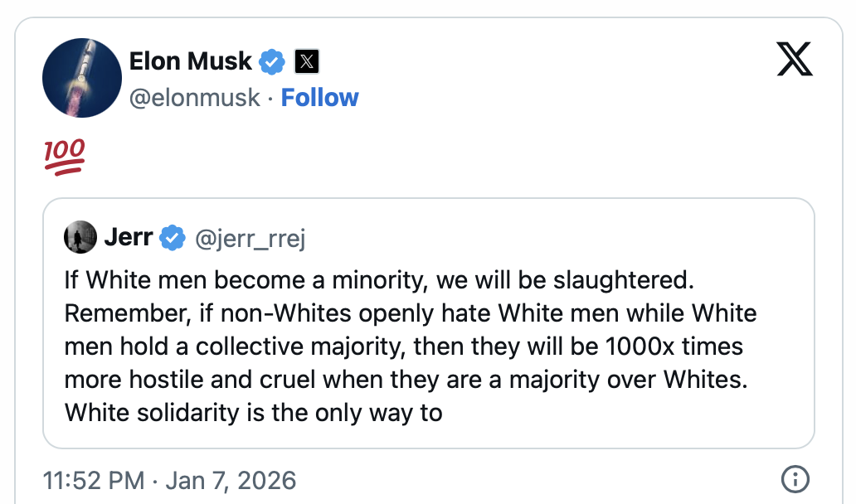
Task: Click Jerr's small round avatar
Action: [80, 238]
